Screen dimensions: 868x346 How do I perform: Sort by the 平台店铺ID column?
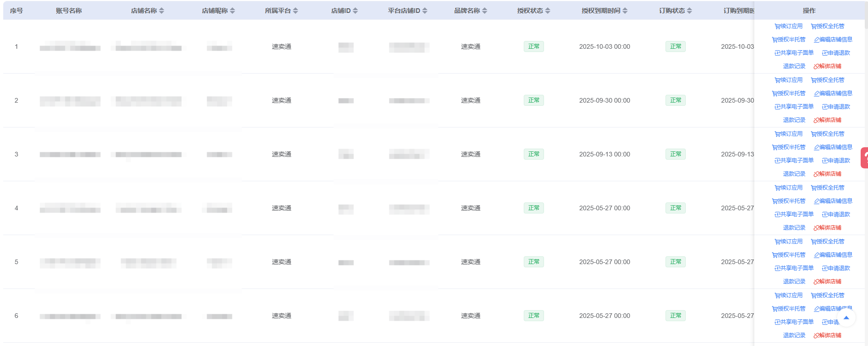pyautogui.click(x=425, y=11)
